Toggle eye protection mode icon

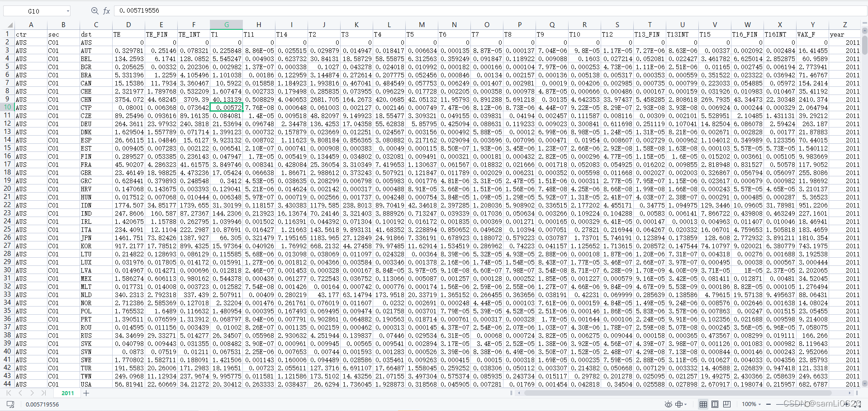click(668, 404)
